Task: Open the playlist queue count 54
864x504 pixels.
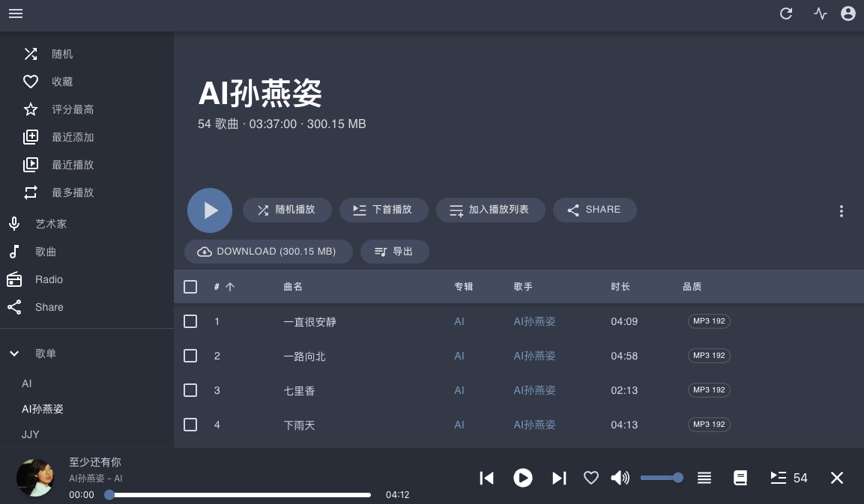Action: coord(788,478)
